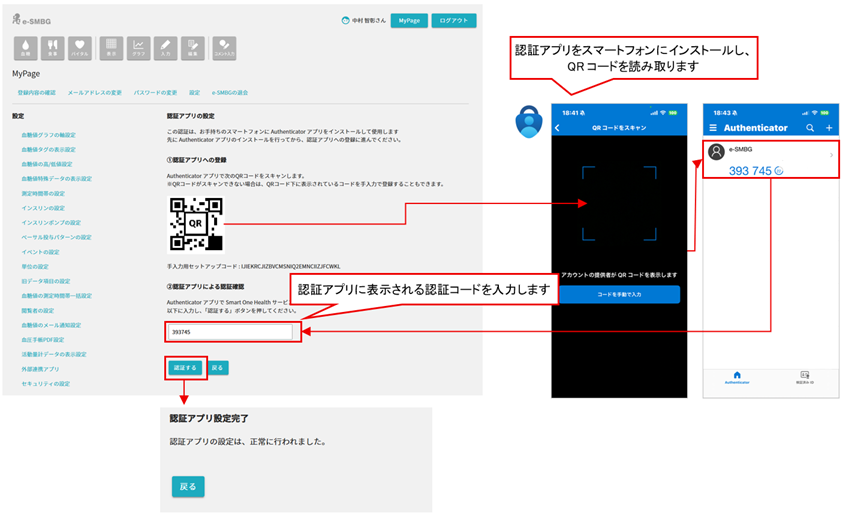This screenshot has width=843, height=519.
Task: Open 血糖値のメール通知設定 setting
Action: (51, 325)
